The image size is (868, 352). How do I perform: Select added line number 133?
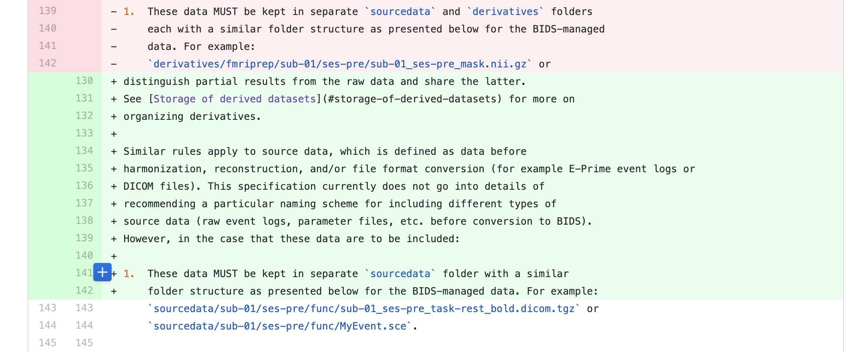click(x=84, y=133)
